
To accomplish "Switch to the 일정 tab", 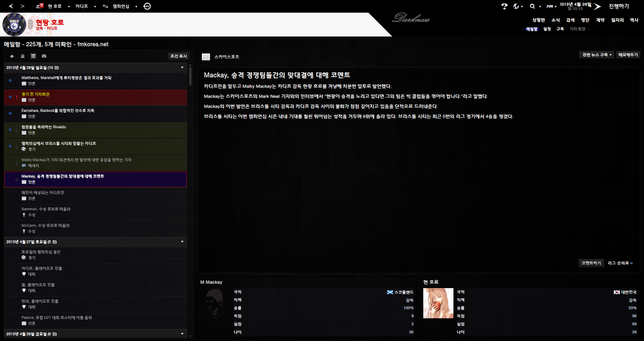I will click(x=547, y=29).
